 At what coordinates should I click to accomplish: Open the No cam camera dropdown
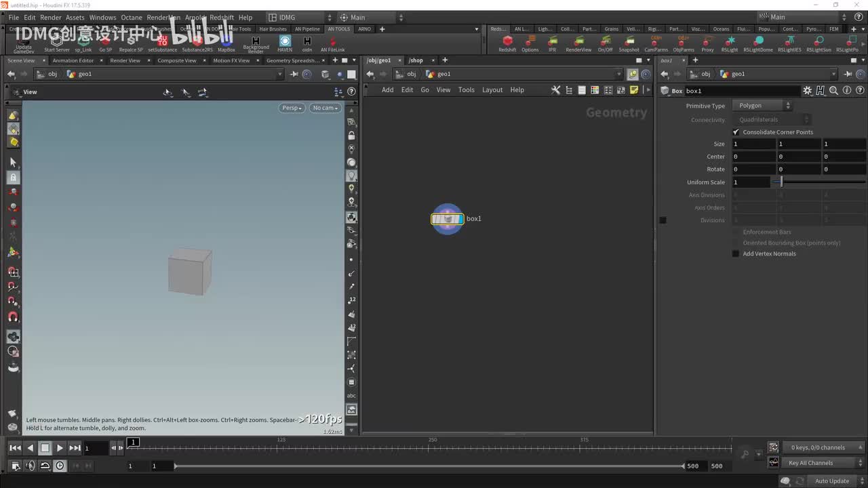click(x=325, y=108)
